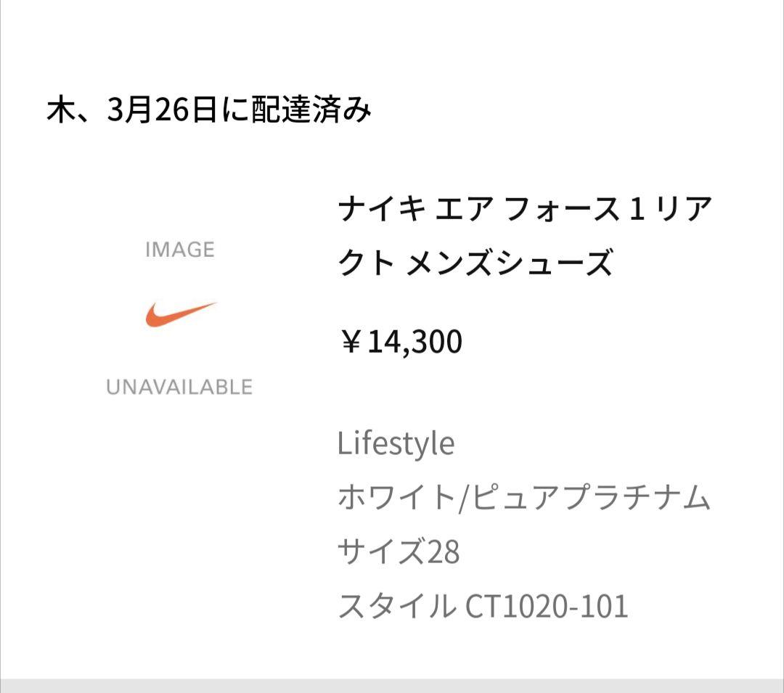This screenshot has height=693, width=784.
Task: Tap the ￥ yen symbol
Action: (351, 343)
